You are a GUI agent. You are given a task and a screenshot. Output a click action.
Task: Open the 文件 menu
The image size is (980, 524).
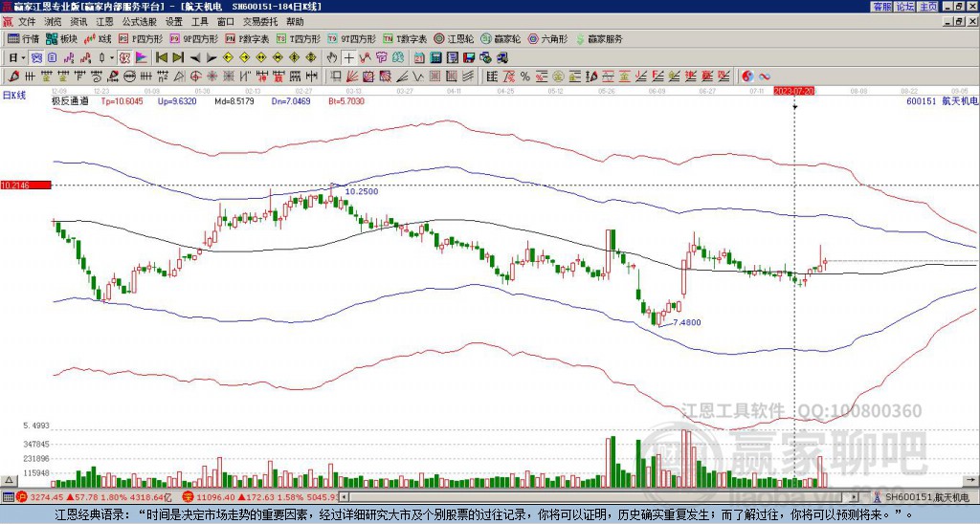pyautogui.click(x=27, y=22)
